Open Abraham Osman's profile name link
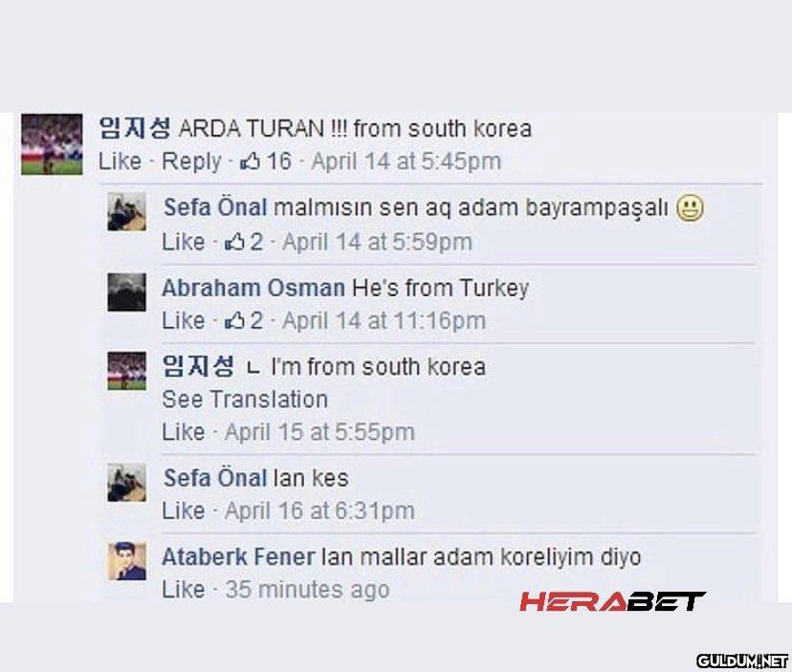This screenshot has height=672, width=792. click(x=253, y=288)
